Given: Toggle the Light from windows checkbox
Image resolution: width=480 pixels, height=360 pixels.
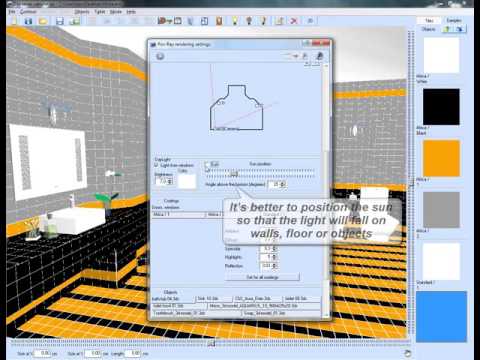Looking at the screenshot, I should 156,165.
